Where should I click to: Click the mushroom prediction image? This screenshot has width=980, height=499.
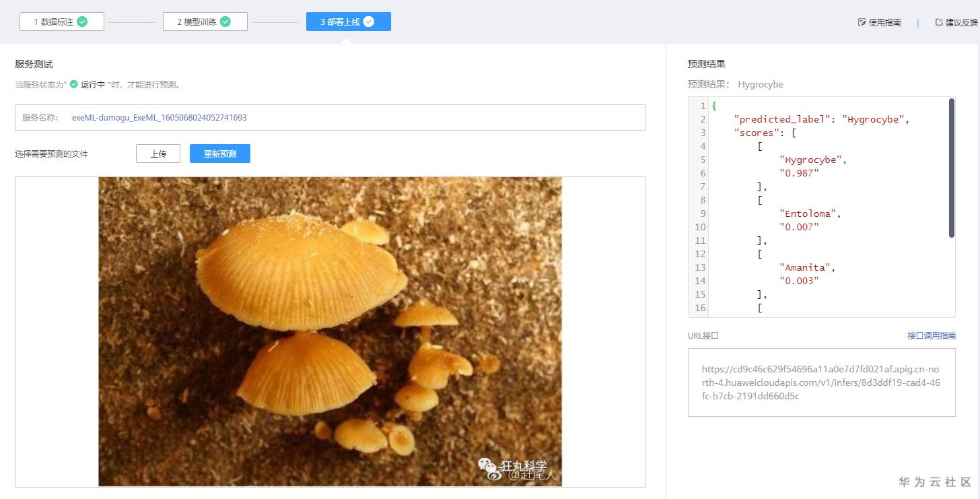click(330, 331)
